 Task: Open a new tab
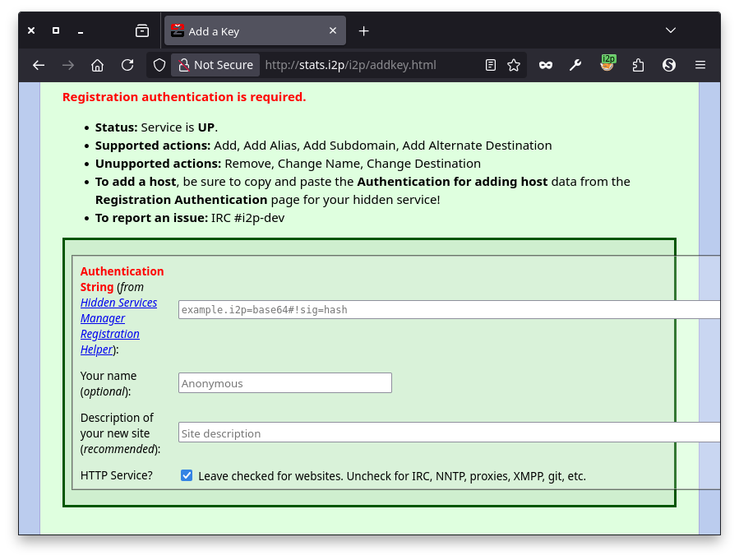pos(363,31)
